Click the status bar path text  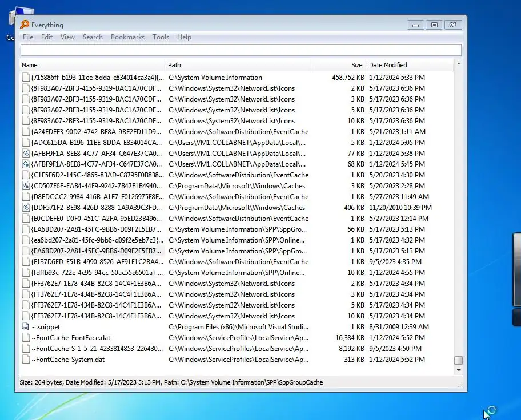click(x=243, y=382)
